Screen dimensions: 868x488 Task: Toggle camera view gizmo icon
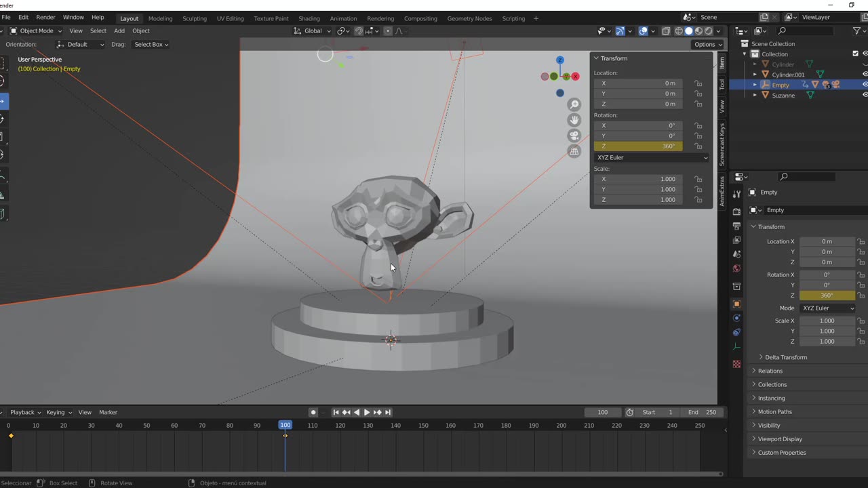(574, 136)
